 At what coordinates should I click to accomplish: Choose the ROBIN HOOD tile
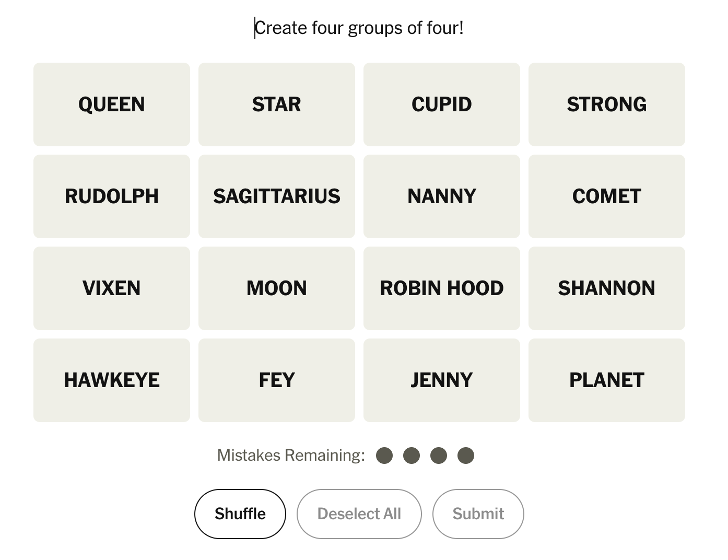[x=442, y=288]
